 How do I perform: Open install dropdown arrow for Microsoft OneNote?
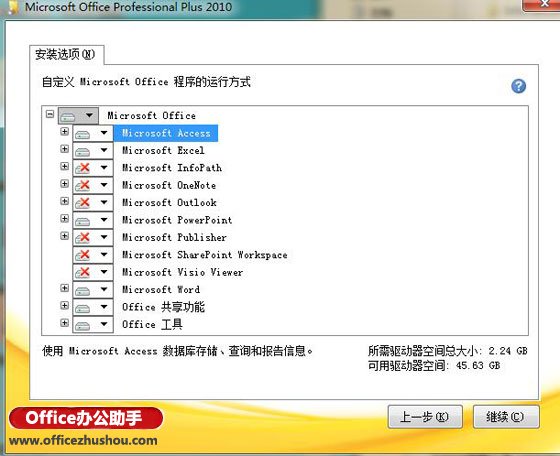pos(104,185)
